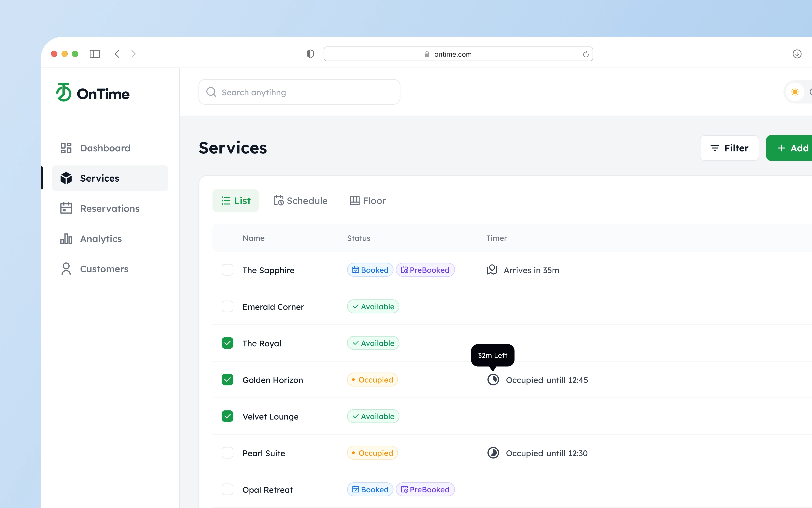The width and height of the screenshot is (812, 508).
Task: Uncheck the Velvet Lounge checkbox
Action: (x=228, y=416)
